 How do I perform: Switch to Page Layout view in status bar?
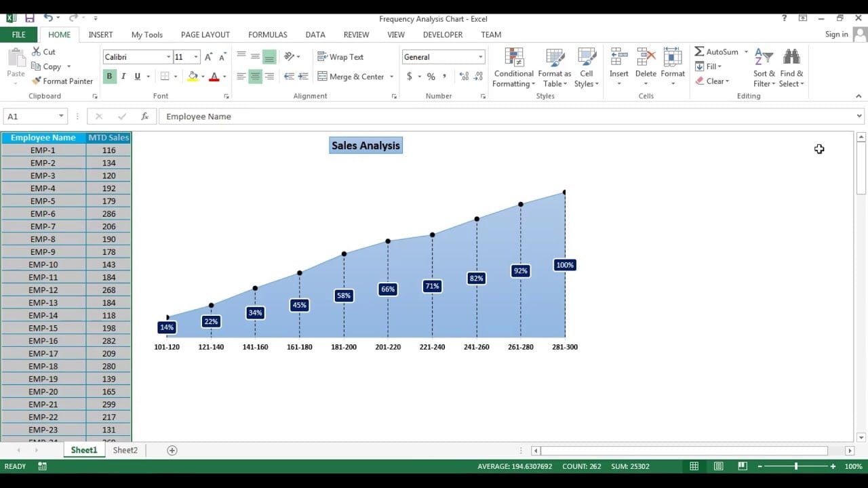coord(718,466)
